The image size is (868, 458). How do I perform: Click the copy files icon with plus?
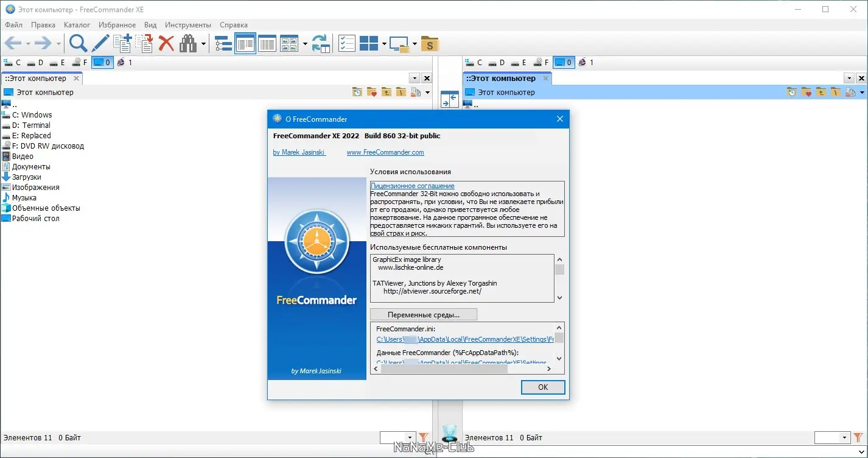(122, 43)
